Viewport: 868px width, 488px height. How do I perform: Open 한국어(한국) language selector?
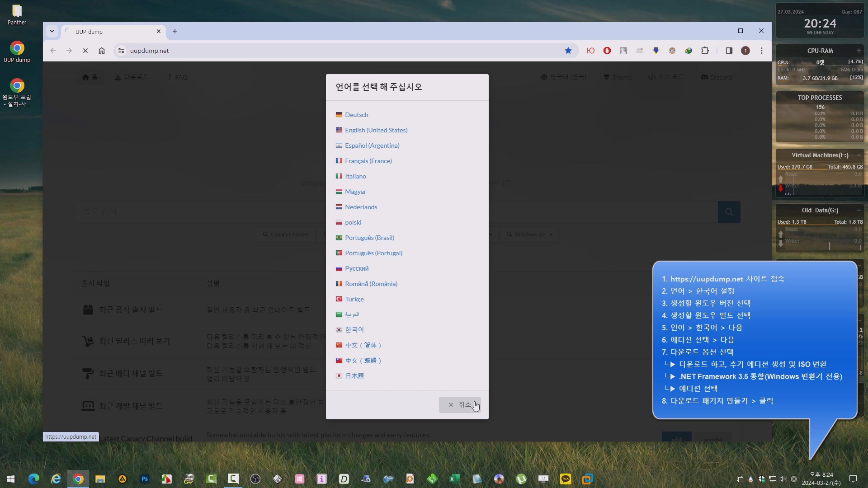pyautogui.click(x=564, y=77)
